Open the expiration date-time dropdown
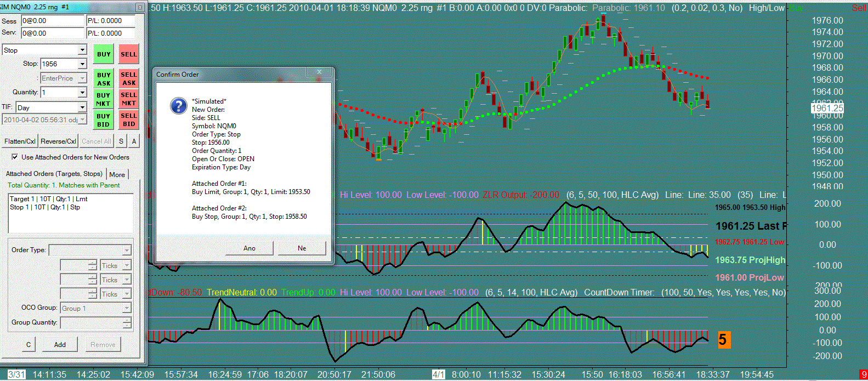 [x=82, y=120]
